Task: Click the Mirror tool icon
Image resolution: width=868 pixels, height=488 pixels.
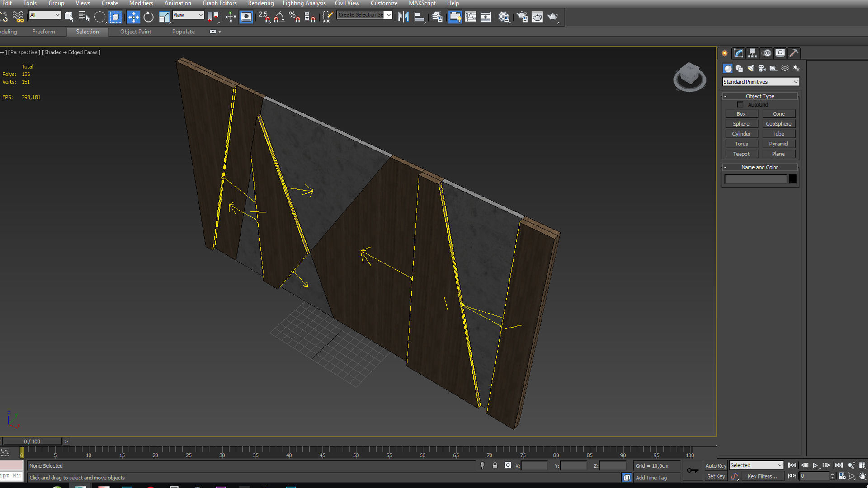Action: click(403, 17)
